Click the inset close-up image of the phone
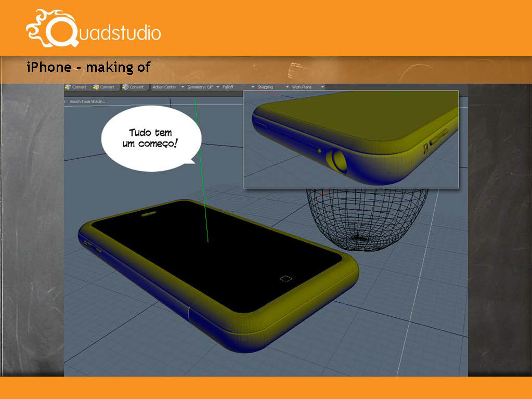This screenshot has height=399, width=532. coord(351,139)
